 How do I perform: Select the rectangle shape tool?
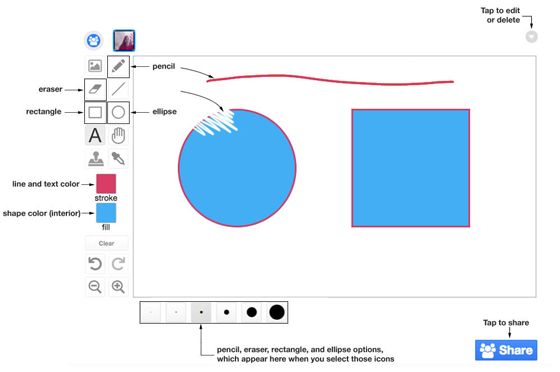[95, 112]
